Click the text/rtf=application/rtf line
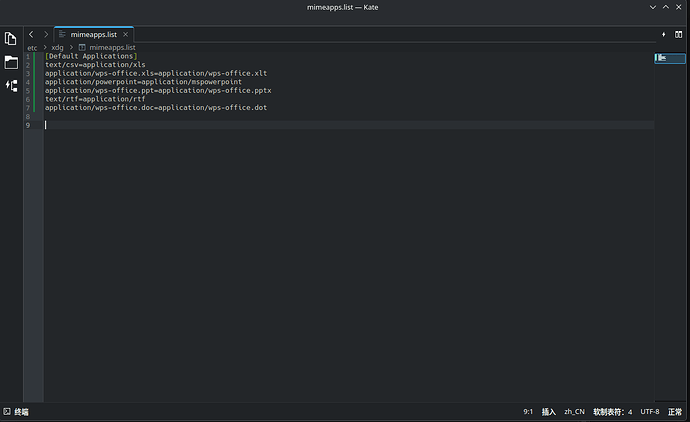This screenshot has height=422, width=690. pos(95,99)
